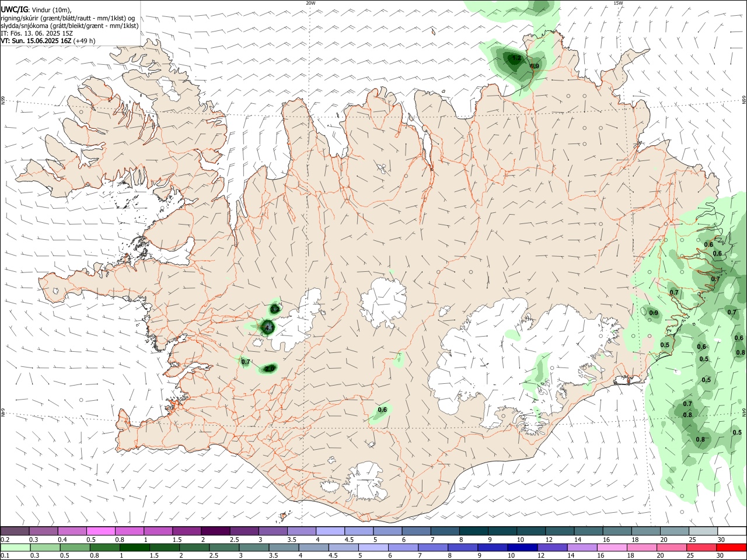Pick the lower legend swatch starting at 2.5
The image size is (747, 560).
click(224, 547)
